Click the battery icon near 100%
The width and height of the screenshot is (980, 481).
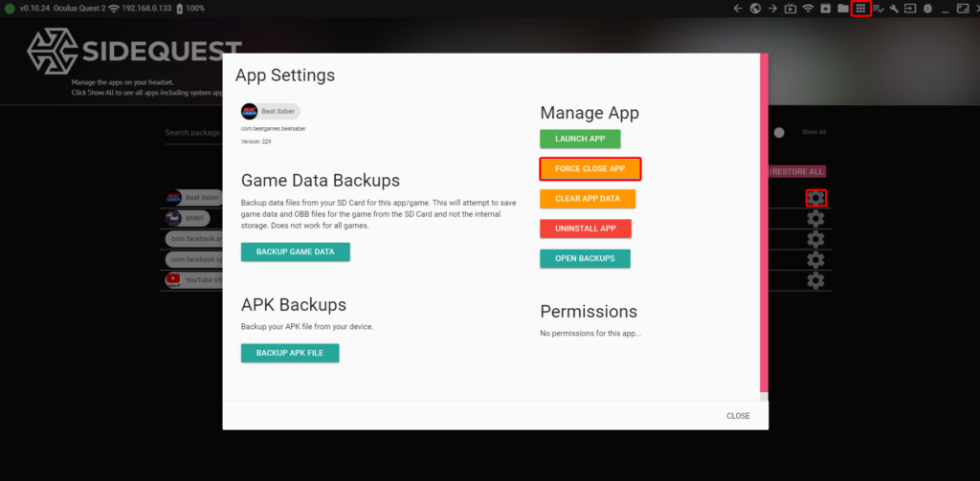(x=180, y=9)
